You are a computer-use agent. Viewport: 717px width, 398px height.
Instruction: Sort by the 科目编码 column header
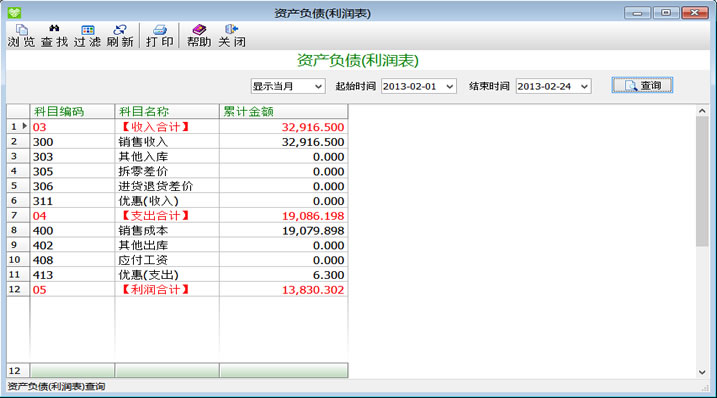[72, 112]
